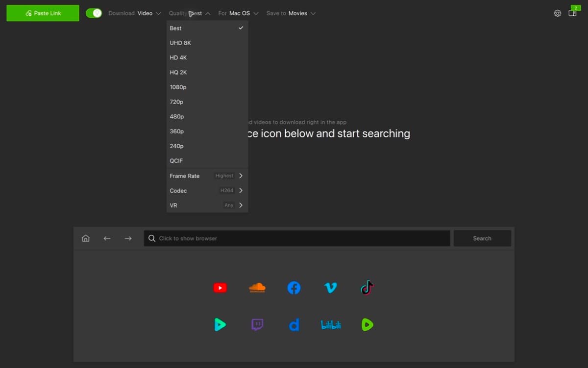Expand the VR submenu
This screenshot has height=368, width=588.
(207, 205)
